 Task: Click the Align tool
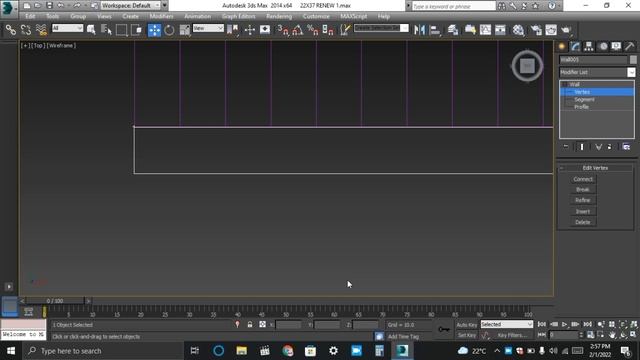tap(435, 30)
